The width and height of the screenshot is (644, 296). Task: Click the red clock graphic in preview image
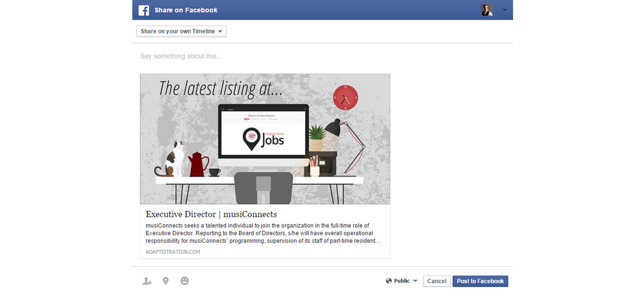pos(346,97)
